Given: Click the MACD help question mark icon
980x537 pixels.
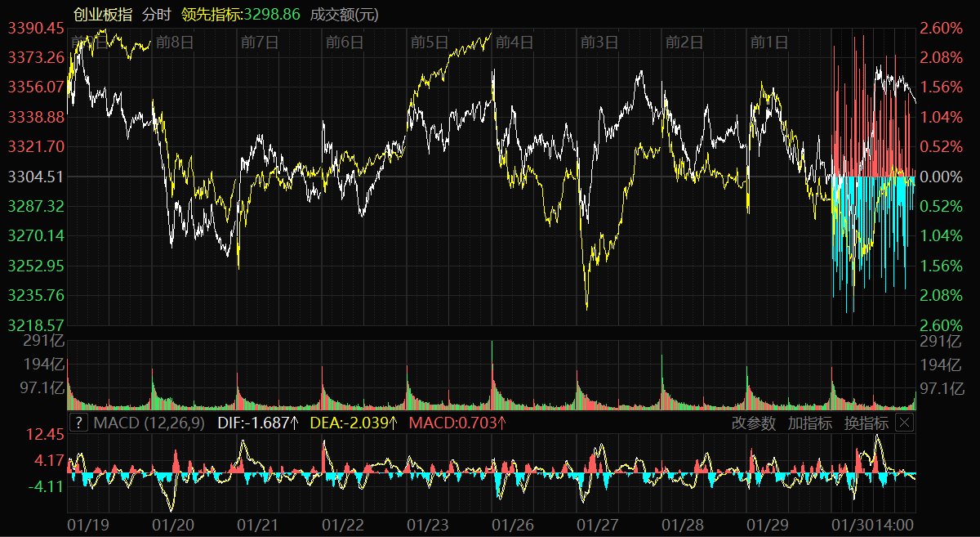Looking at the screenshot, I should [78, 423].
